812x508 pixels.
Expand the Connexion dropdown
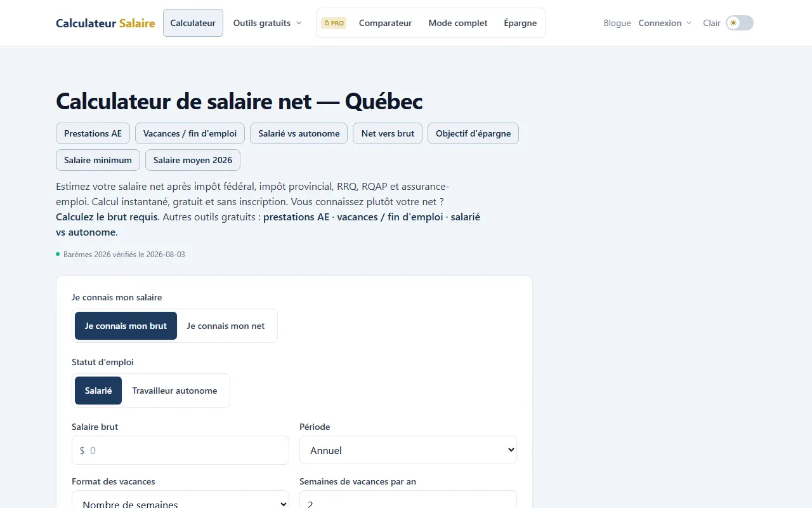click(665, 23)
